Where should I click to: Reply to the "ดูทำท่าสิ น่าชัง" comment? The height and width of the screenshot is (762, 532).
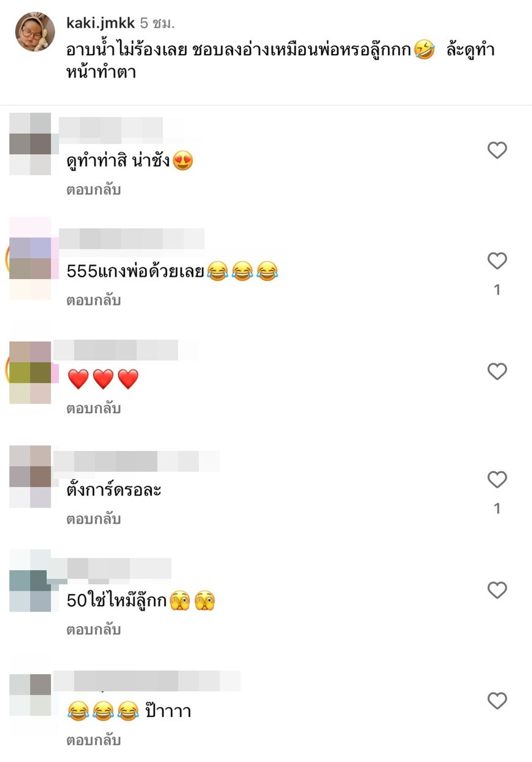coord(94,190)
